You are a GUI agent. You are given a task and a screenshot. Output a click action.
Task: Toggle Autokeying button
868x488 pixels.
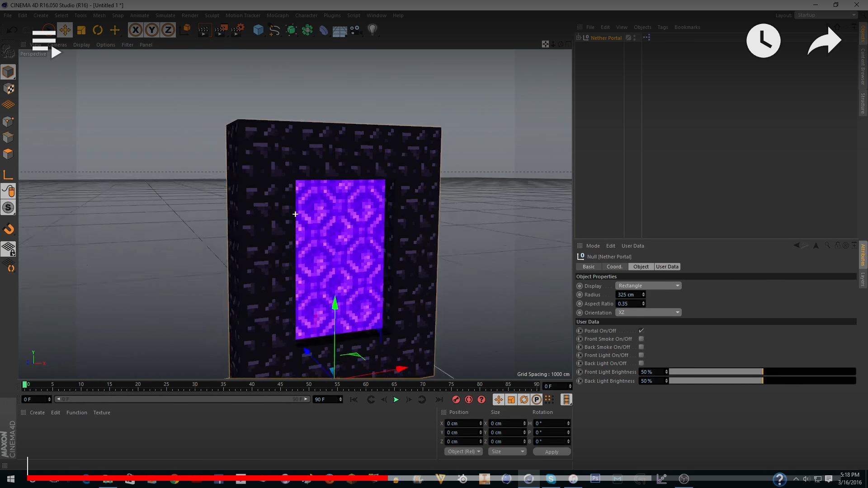(x=469, y=399)
